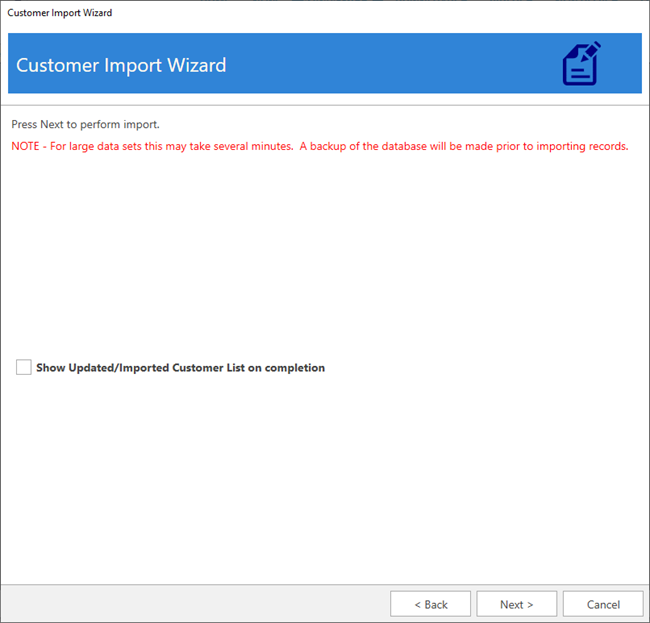The width and height of the screenshot is (650, 623).
Task: Click the 'Press Next to perform import.' instruction
Action: [85, 125]
